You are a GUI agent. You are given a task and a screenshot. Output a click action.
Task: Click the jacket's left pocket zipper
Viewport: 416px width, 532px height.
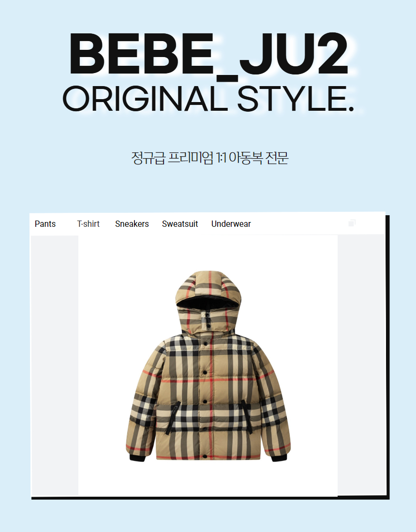[x=172, y=417]
